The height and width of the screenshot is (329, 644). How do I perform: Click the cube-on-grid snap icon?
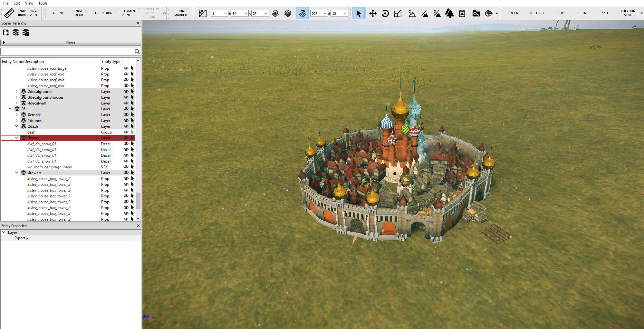[275, 13]
